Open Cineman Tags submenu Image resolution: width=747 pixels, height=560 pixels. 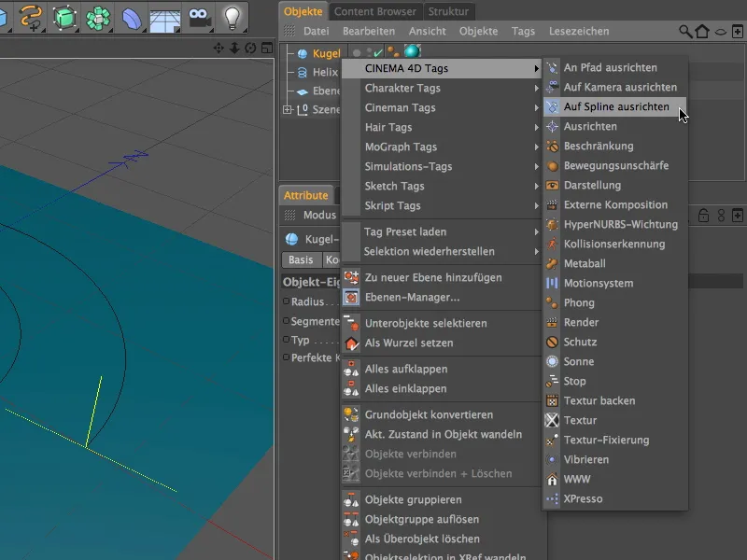click(441, 107)
